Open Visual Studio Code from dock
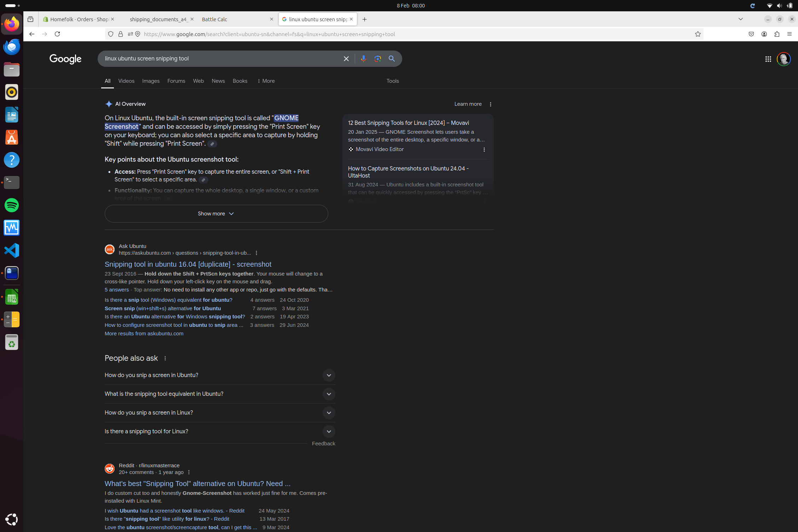The width and height of the screenshot is (798, 532). click(12, 250)
